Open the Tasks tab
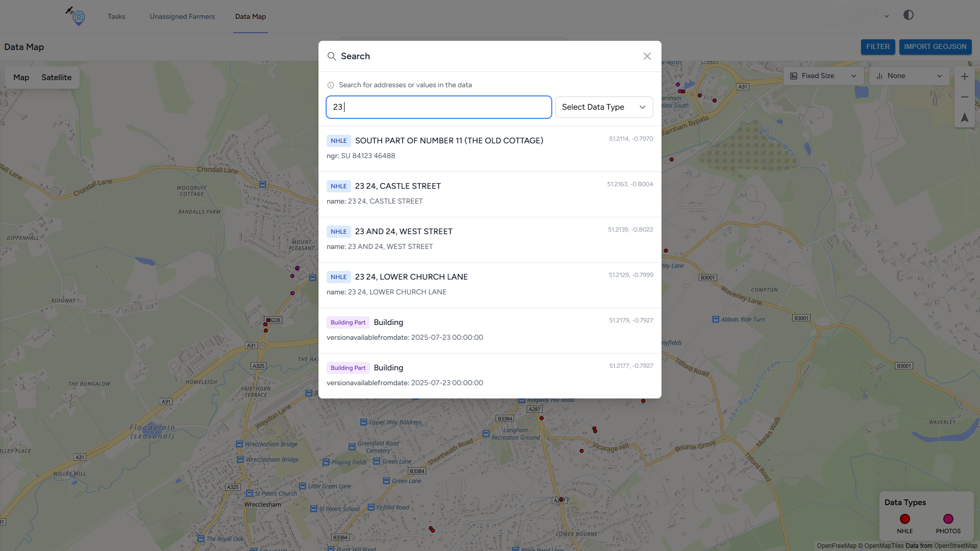The width and height of the screenshot is (980, 551). click(x=116, y=16)
